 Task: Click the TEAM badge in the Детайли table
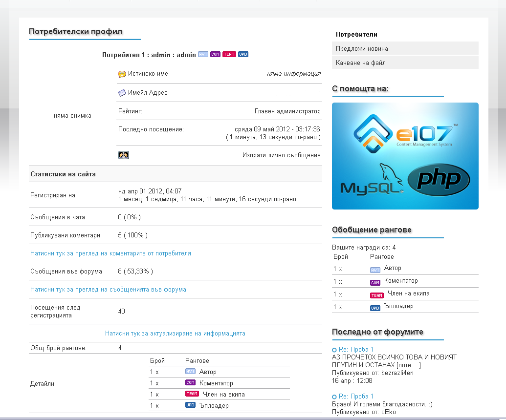tap(192, 394)
